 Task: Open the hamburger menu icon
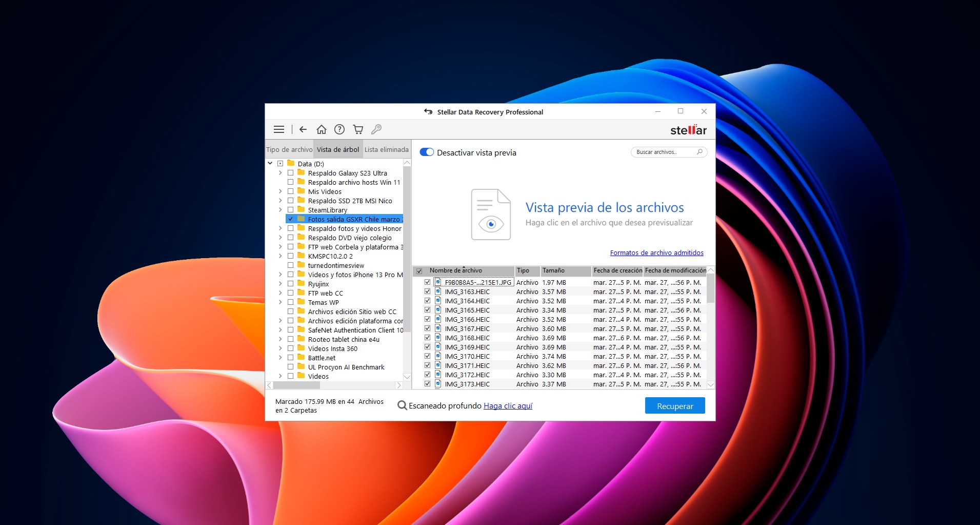tap(279, 129)
